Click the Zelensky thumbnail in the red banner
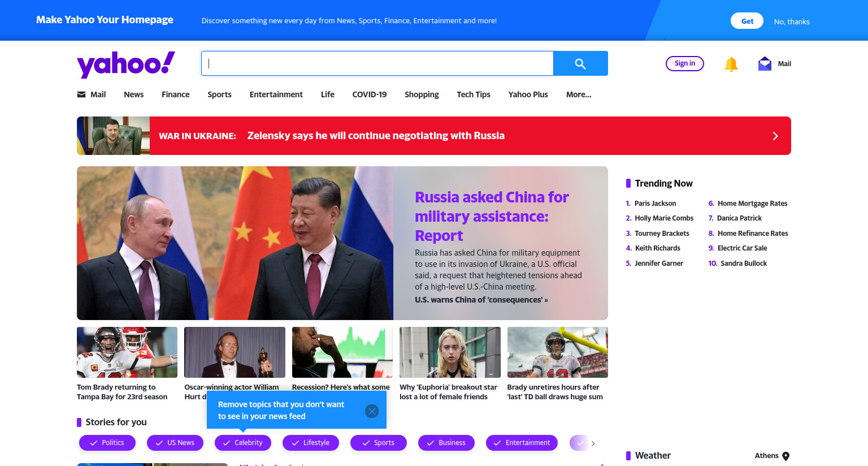868x466 pixels. click(113, 136)
